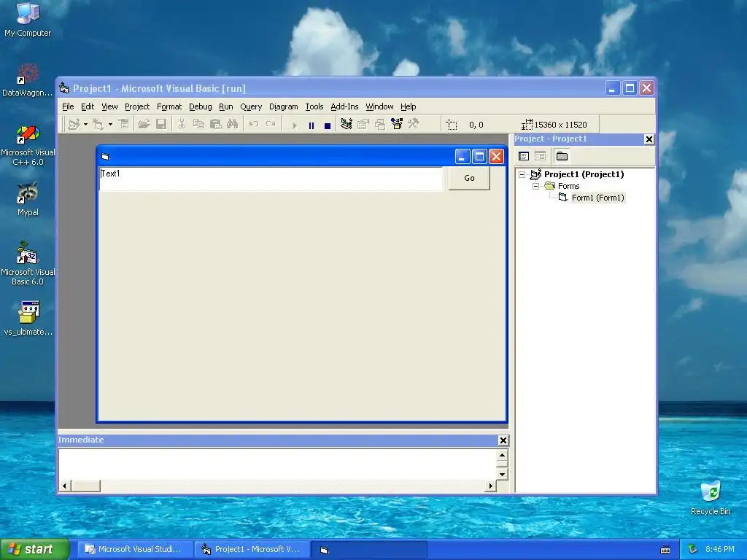Open the Help menu
This screenshot has height=560, width=747.
409,106
